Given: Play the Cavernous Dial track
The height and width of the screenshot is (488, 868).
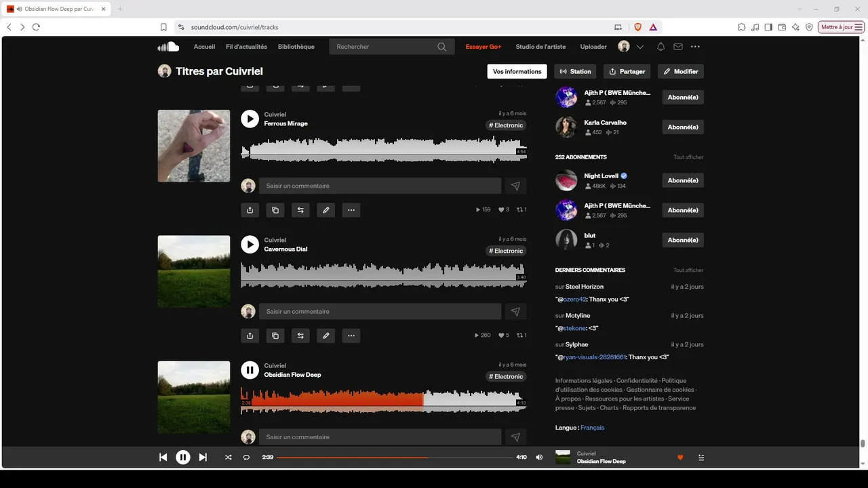Looking at the screenshot, I should click(250, 244).
